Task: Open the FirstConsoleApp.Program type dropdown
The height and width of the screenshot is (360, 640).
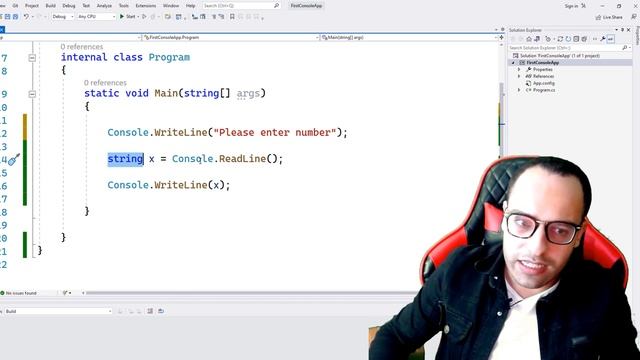Action: pyautogui.click(x=231, y=37)
